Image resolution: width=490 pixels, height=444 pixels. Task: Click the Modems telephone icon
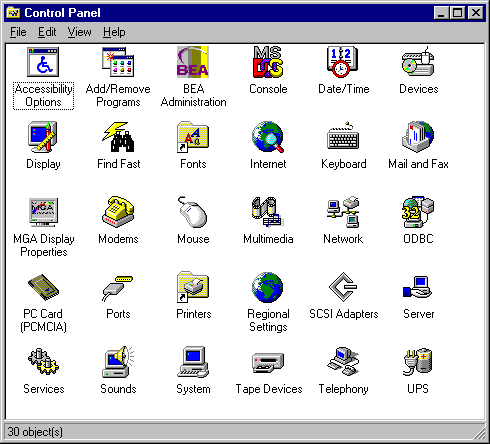click(118, 212)
